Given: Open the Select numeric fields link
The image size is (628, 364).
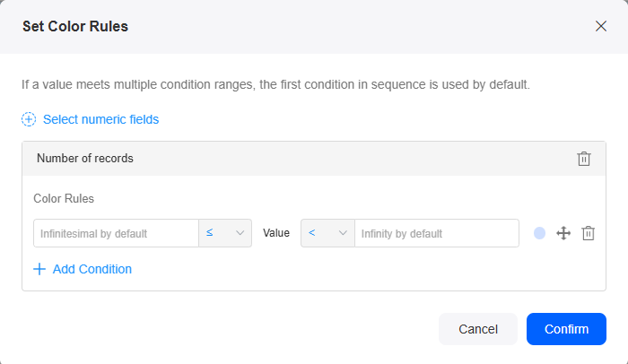Looking at the screenshot, I should click(100, 119).
